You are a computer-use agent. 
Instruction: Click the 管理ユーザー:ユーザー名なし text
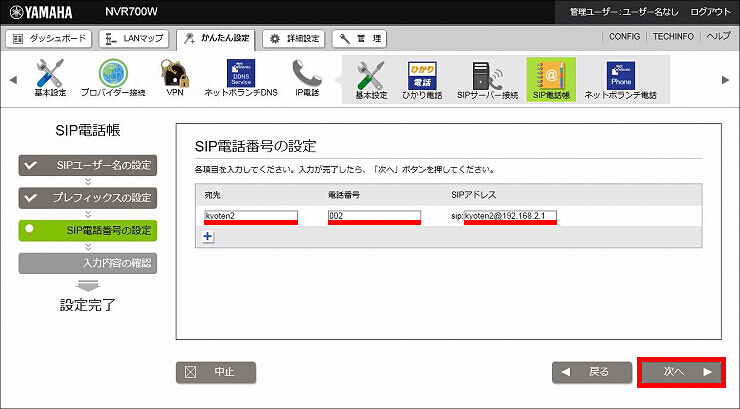(624, 12)
